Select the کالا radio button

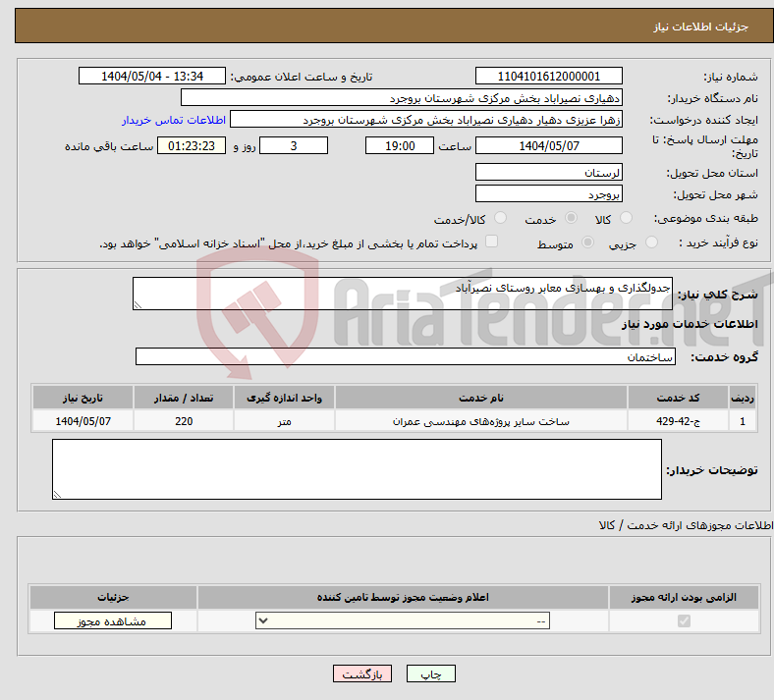click(x=626, y=218)
